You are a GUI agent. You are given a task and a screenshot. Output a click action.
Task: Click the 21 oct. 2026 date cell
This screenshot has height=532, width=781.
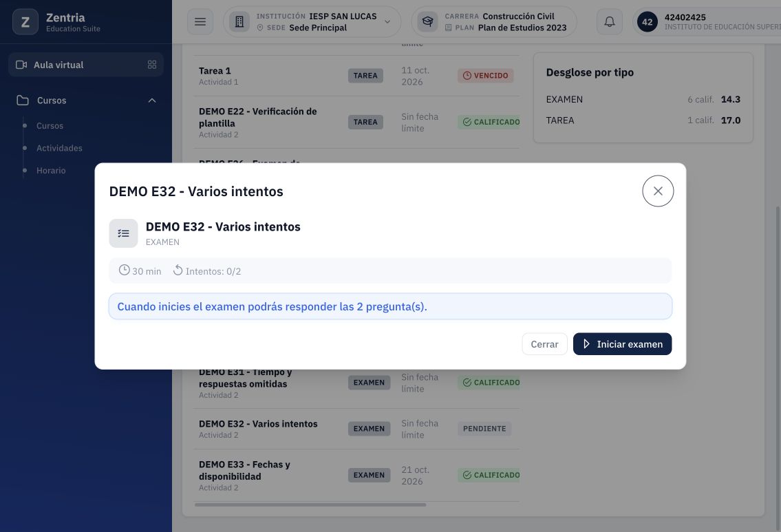point(416,475)
